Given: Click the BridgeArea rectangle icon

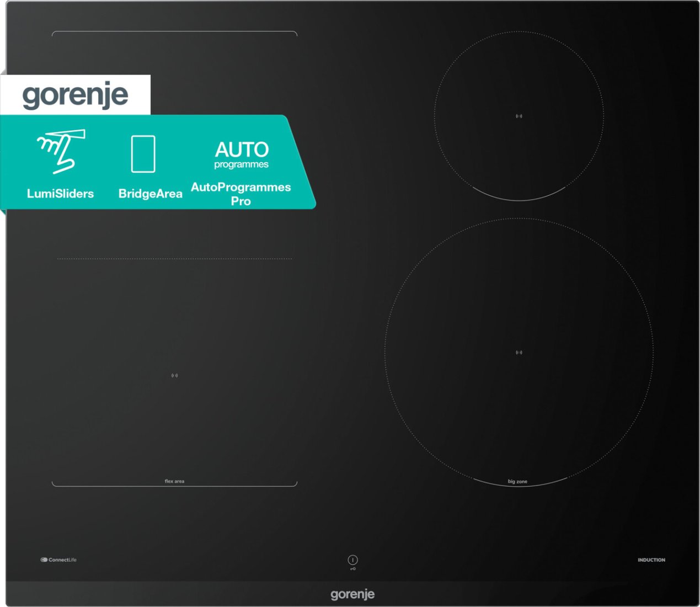Looking at the screenshot, I should point(143,154).
